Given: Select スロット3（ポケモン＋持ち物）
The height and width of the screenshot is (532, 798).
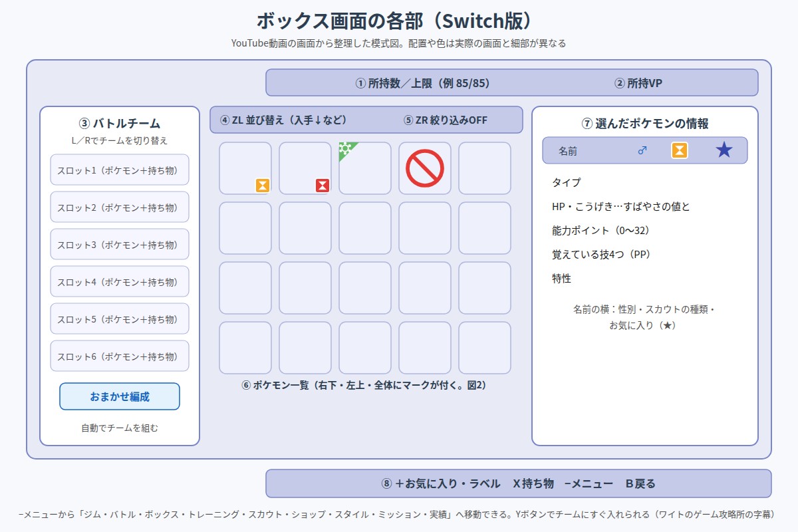Looking at the screenshot, I should [x=120, y=244].
